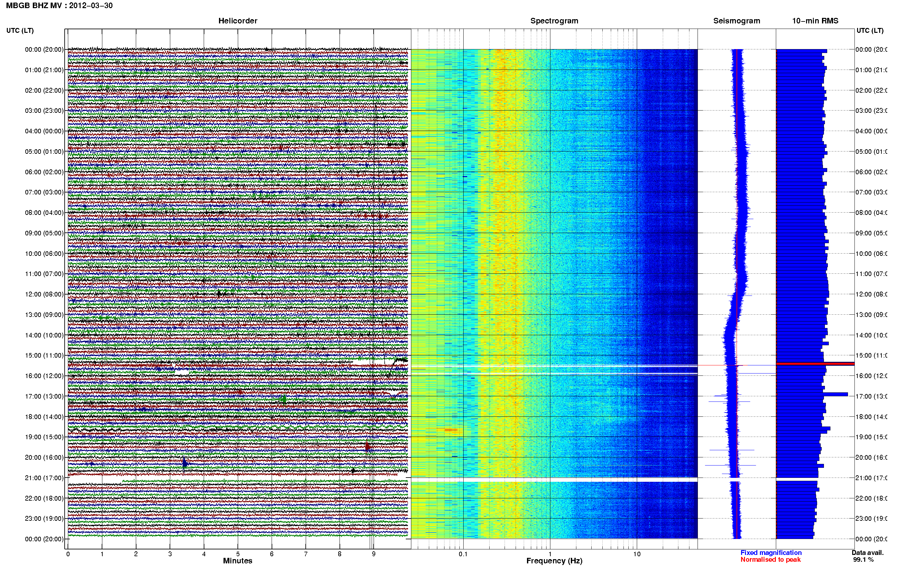The width and height of the screenshot is (924, 578).
Task: Click the "18:00 (14:00)" Helicorder time label
Action: tap(44, 417)
